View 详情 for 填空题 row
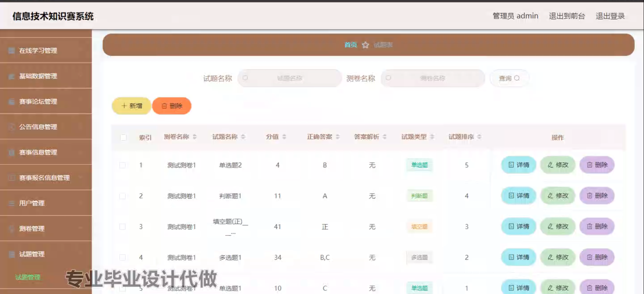This screenshot has width=644, height=294. pyautogui.click(x=519, y=226)
